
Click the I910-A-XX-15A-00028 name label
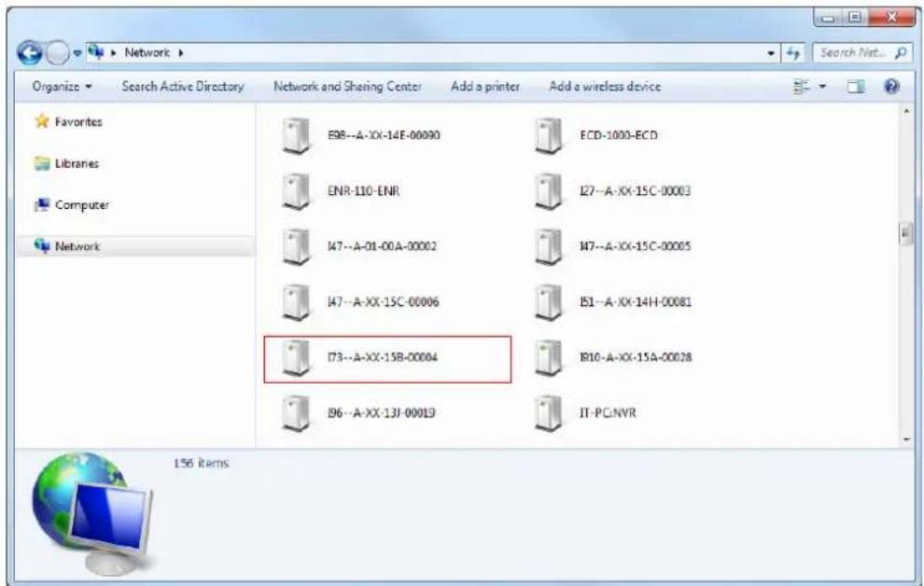(636, 357)
